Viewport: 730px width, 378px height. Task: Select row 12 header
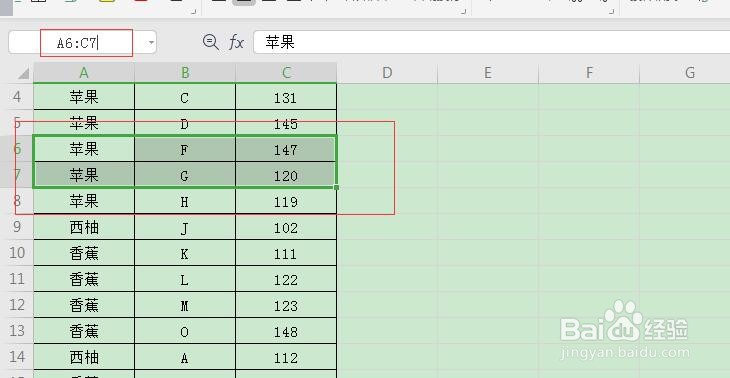tap(17, 305)
